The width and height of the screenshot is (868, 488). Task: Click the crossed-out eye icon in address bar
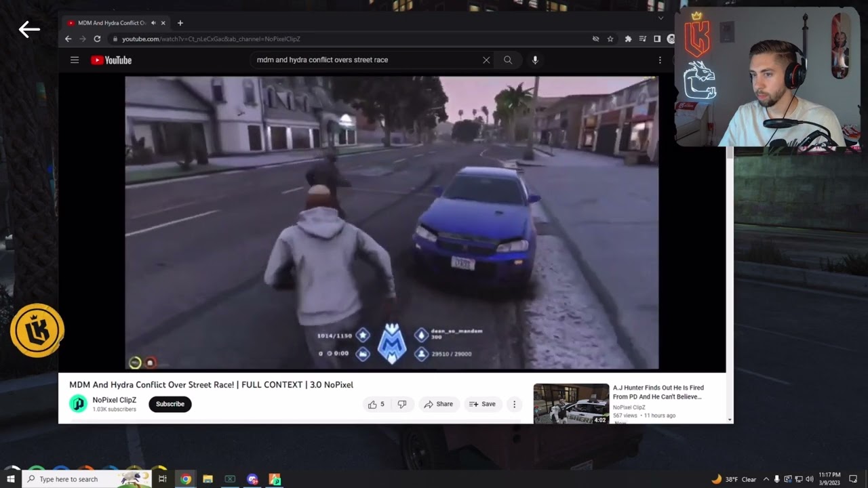(595, 39)
